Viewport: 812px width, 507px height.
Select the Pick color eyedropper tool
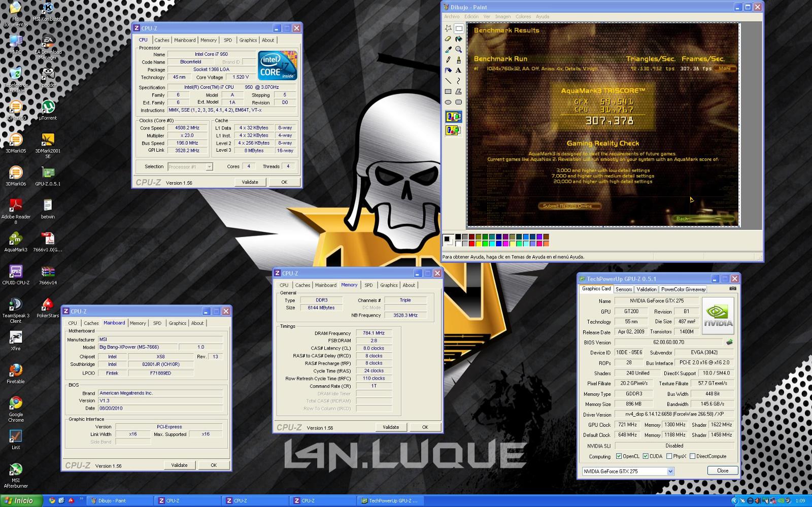(448, 50)
